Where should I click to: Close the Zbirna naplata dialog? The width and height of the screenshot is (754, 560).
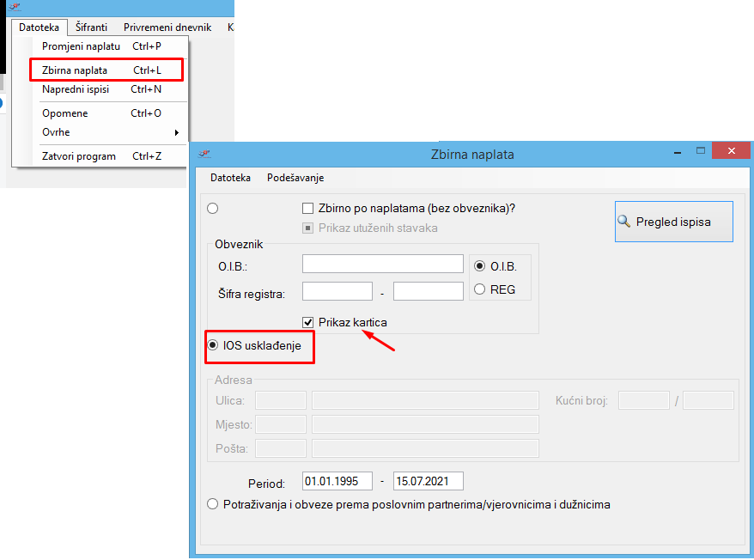[x=731, y=152]
